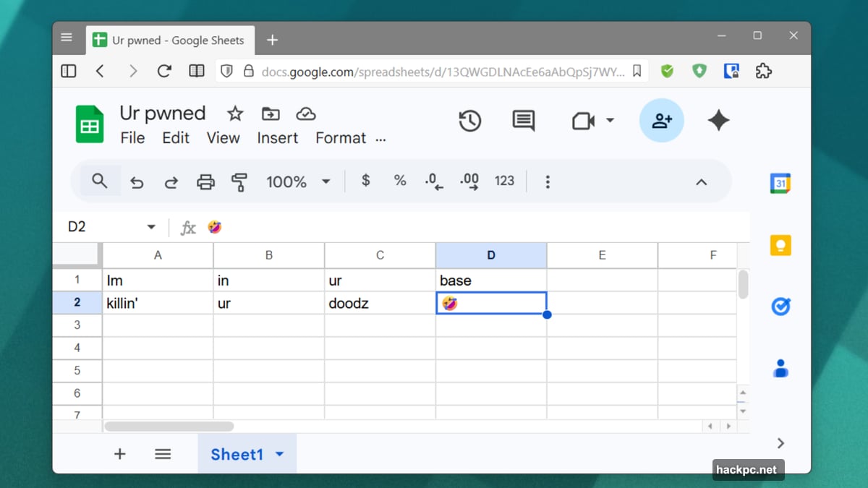Screen dimensions: 868x488
Task: Open version history clock icon
Action: pyautogui.click(x=470, y=121)
